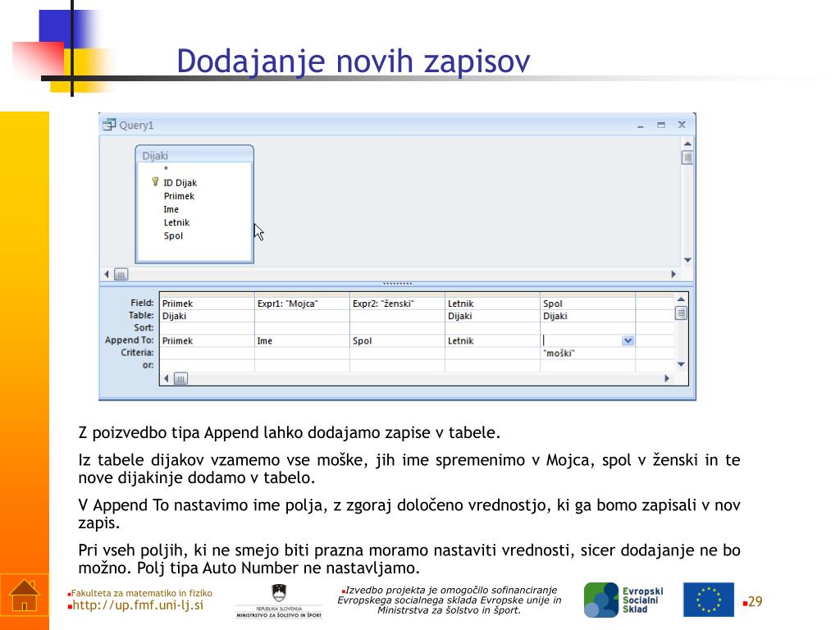Viewport: 840px width, 630px height.
Task: Click the Field cell containing Spol
Action: tap(587, 304)
